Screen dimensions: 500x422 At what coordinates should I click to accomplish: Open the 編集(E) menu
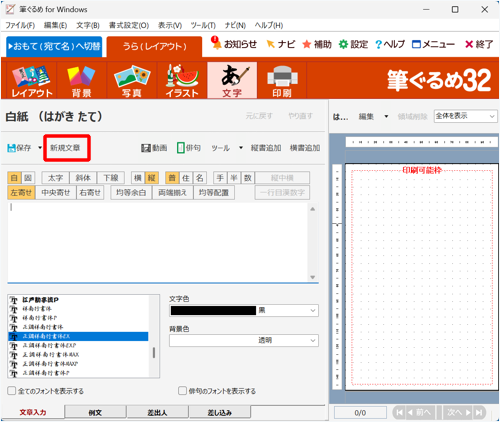[x=55, y=25]
